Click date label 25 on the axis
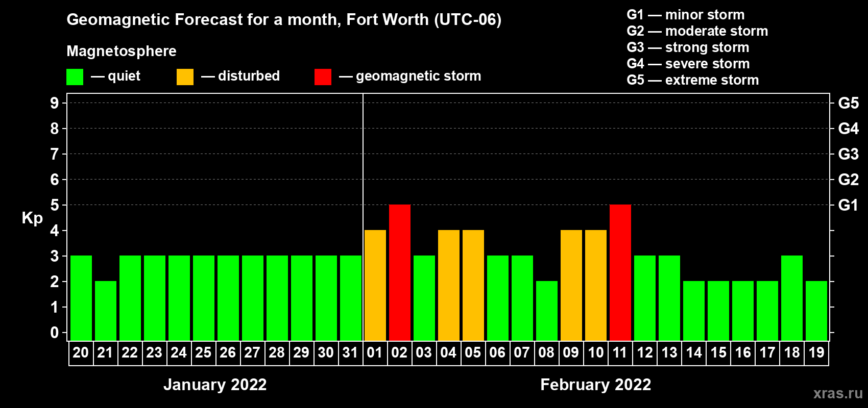 coord(203,352)
